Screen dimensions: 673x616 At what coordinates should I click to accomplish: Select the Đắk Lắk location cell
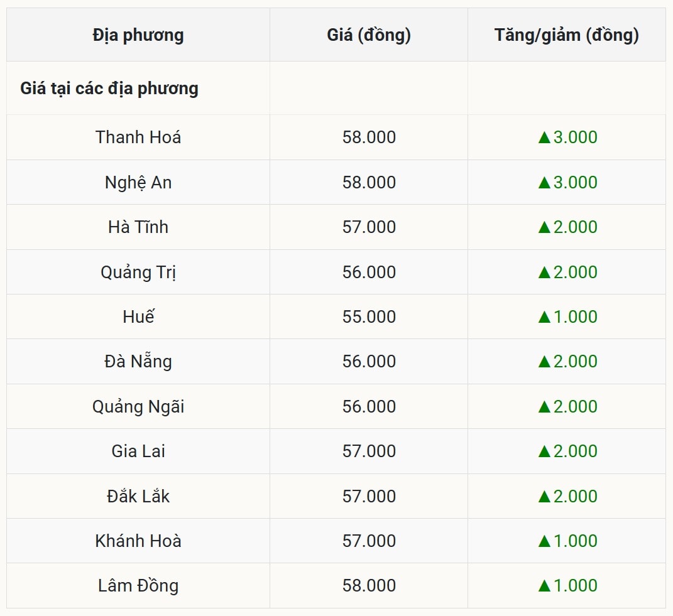(138, 496)
